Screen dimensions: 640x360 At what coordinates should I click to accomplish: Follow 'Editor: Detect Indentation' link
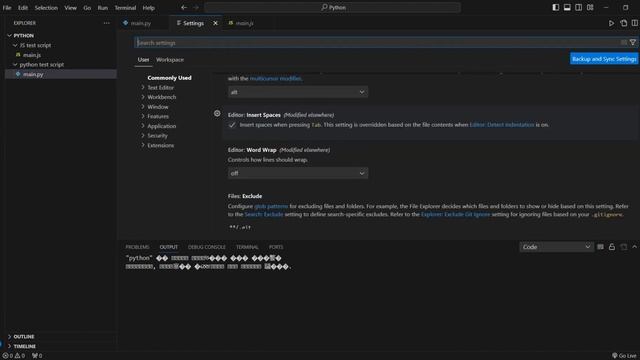tap(502, 125)
